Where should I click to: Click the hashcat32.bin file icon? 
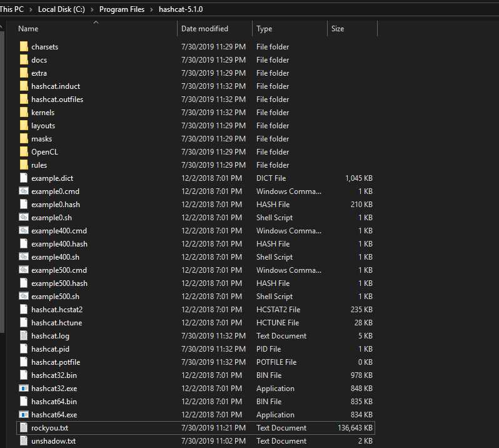pos(24,375)
